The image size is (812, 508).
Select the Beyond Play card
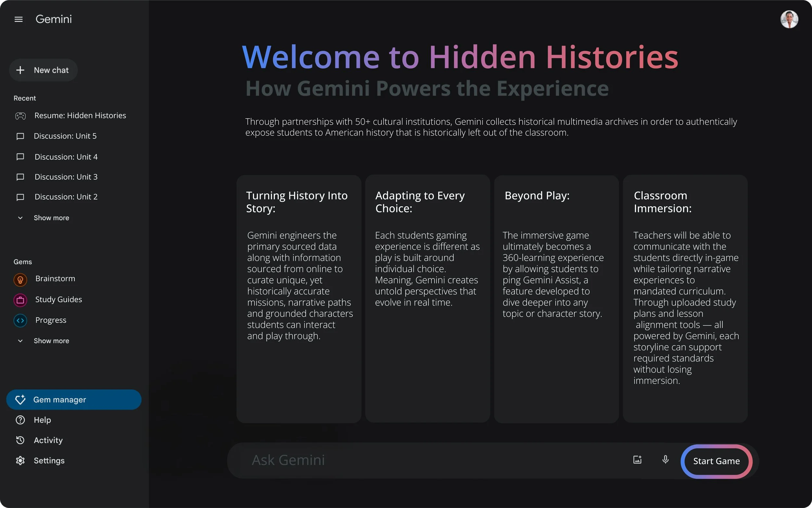(x=556, y=299)
